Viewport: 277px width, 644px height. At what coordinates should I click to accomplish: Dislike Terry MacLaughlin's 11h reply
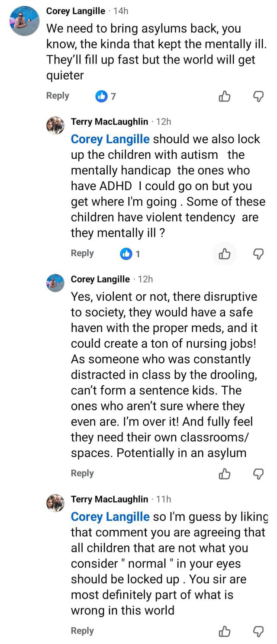[x=258, y=631]
